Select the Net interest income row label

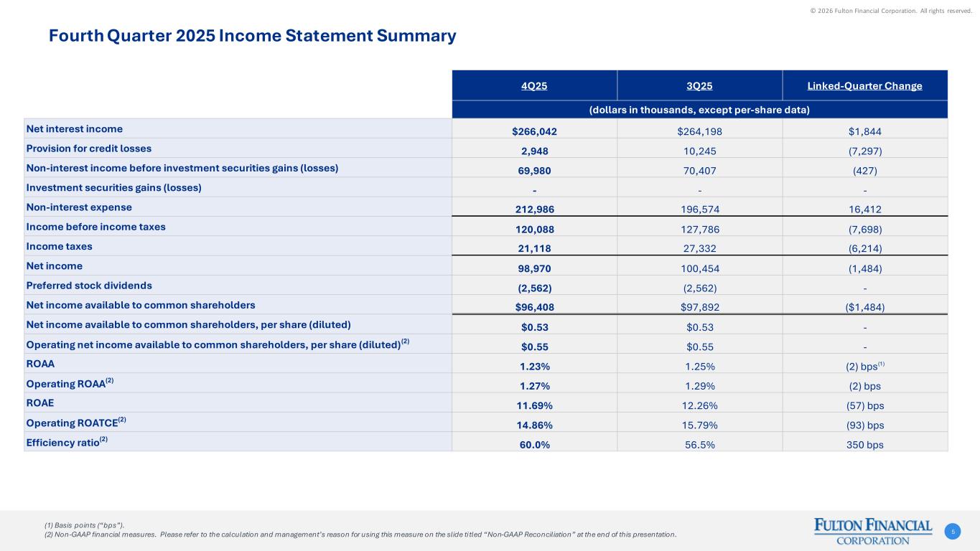(x=75, y=129)
